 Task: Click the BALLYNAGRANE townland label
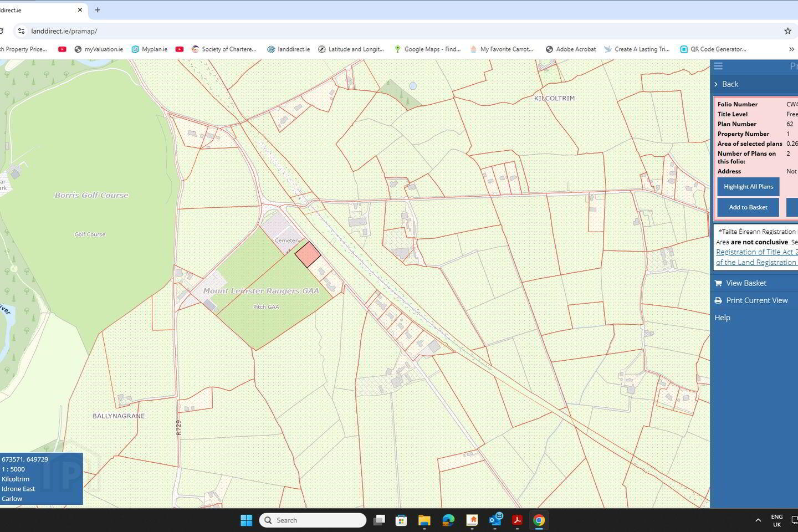point(119,416)
